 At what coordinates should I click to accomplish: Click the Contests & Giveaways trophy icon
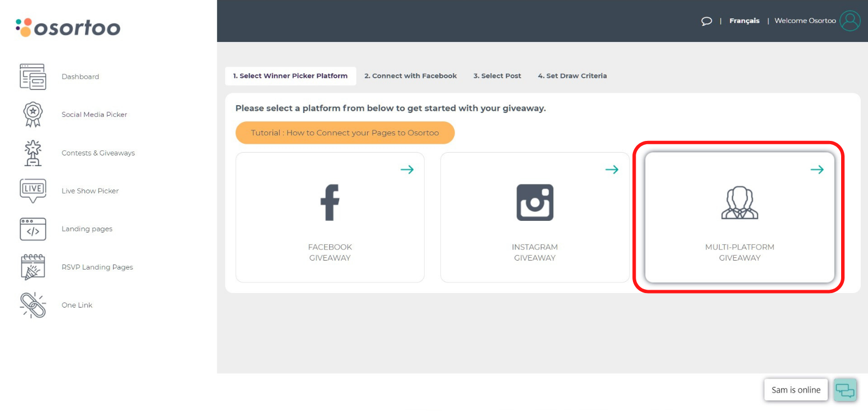pyautogui.click(x=33, y=153)
